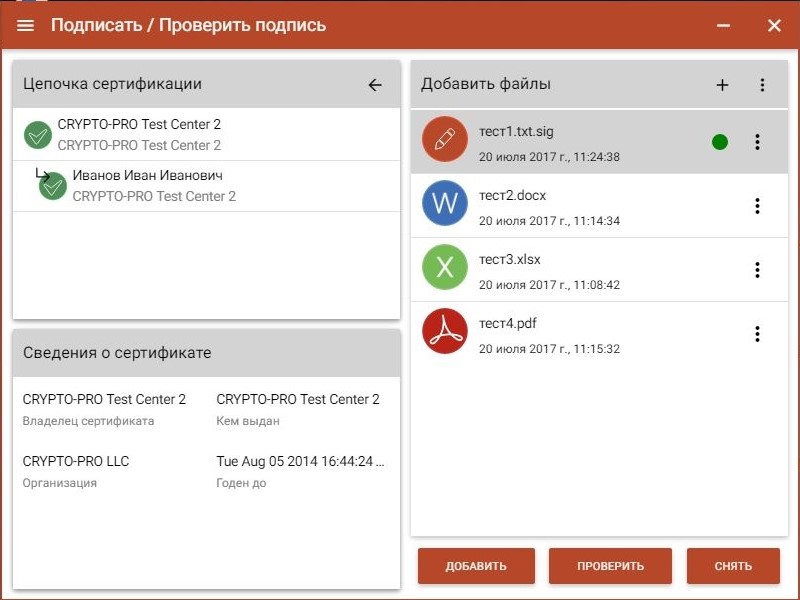Open the hamburger navigation menu
Viewport: 800px width, 600px height.
pos(26,25)
